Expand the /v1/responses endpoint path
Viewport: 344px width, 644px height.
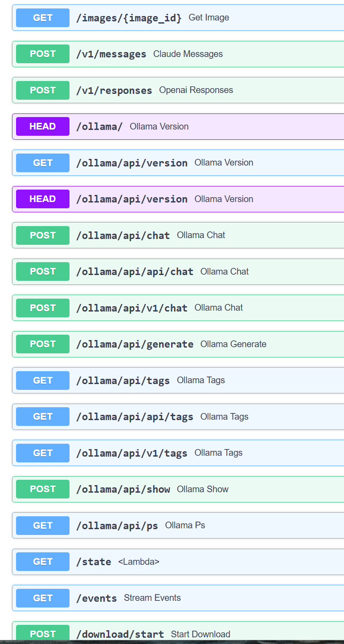click(114, 90)
